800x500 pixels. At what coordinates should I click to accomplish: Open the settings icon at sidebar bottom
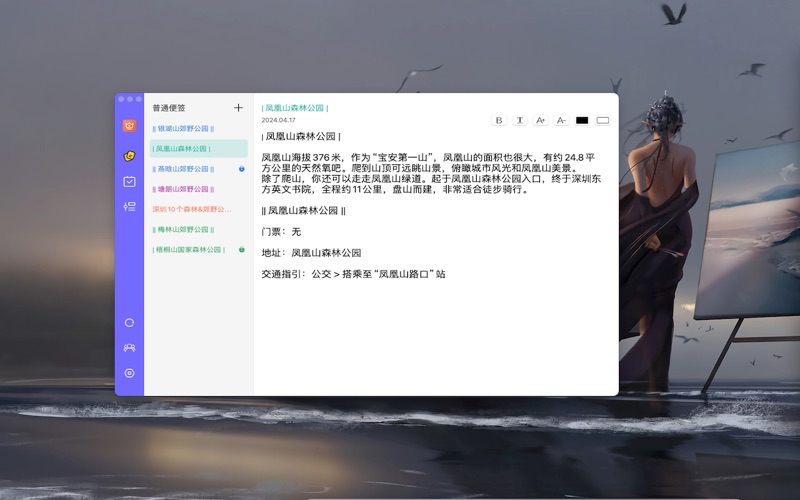[129, 373]
